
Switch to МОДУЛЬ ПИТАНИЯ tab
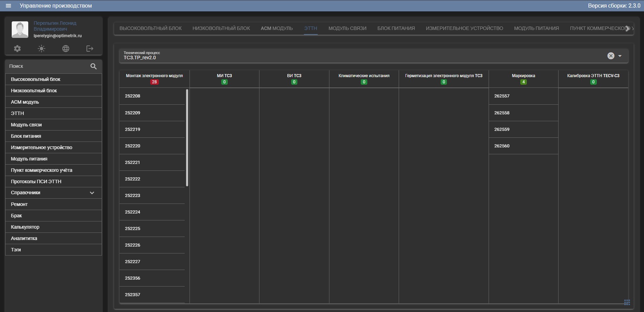click(x=536, y=28)
